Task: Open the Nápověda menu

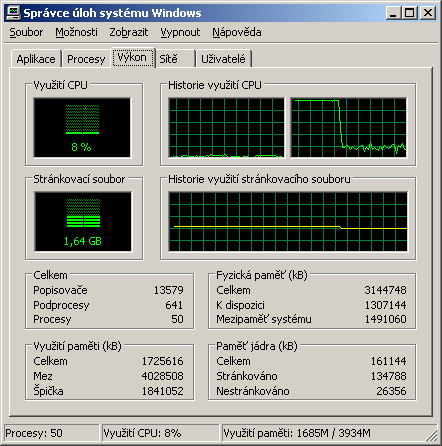Action: pyautogui.click(x=237, y=32)
